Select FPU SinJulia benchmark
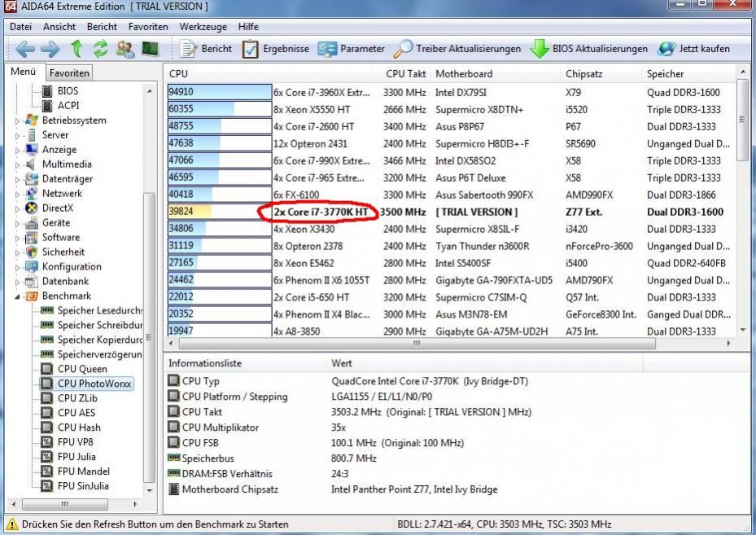 pyautogui.click(x=75, y=486)
